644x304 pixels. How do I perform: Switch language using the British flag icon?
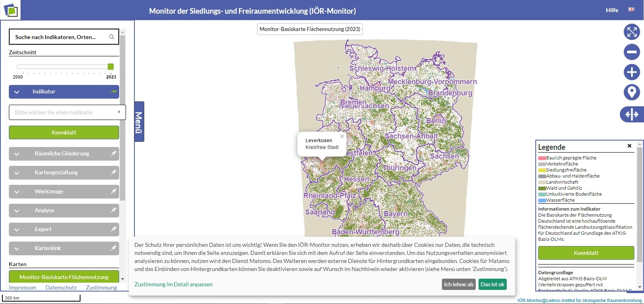click(x=631, y=10)
